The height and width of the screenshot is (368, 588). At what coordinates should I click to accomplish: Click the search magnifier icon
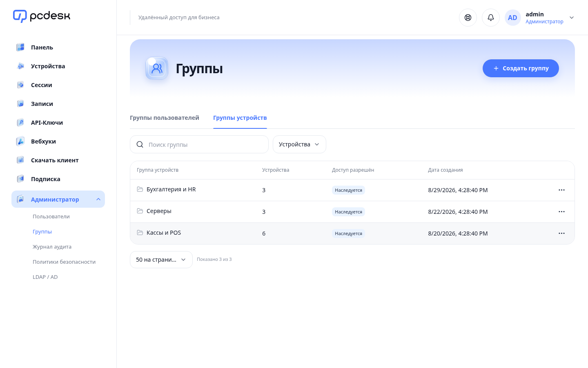[x=140, y=144]
